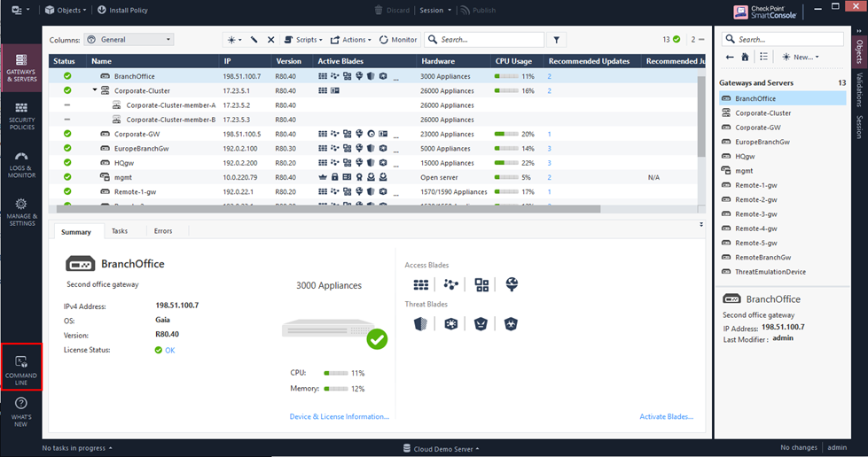Screen dimensions: 868x457
Task: Click the table vertical scrollbar
Action: coord(701,116)
